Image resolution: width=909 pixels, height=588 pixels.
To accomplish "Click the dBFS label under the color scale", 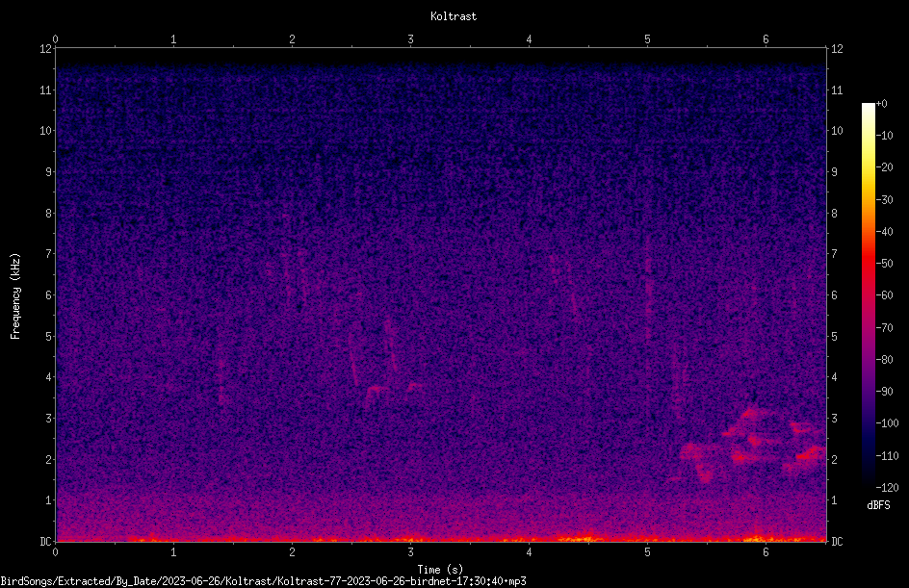I will tap(878, 505).
